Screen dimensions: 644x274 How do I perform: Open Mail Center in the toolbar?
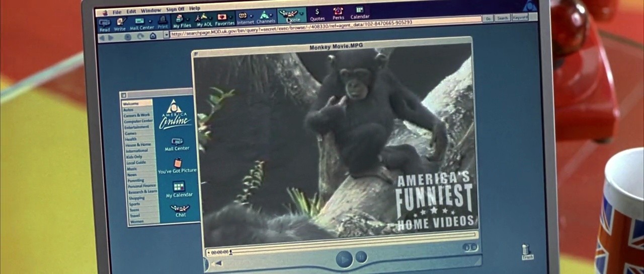pyautogui.click(x=141, y=23)
